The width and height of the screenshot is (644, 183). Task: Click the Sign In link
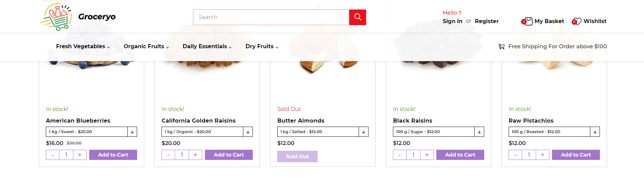point(452,21)
